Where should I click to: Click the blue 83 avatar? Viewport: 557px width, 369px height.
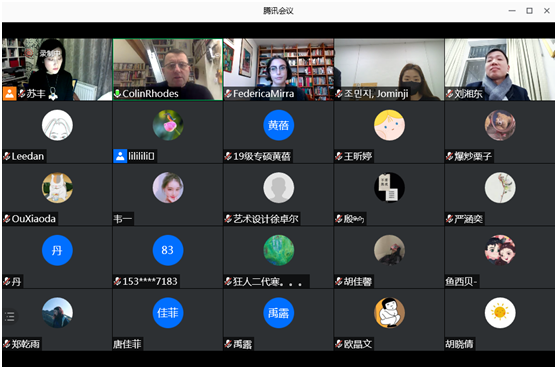tap(168, 250)
